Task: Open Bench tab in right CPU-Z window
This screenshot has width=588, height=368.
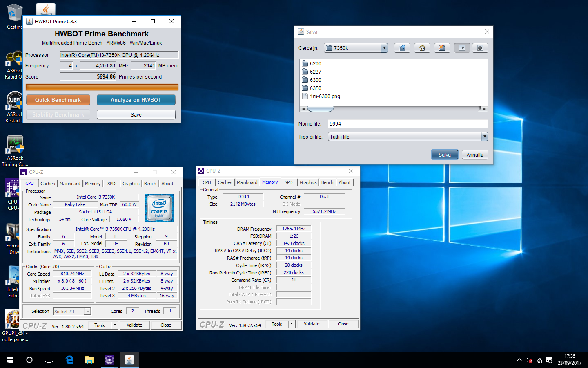Action: [327, 182]
